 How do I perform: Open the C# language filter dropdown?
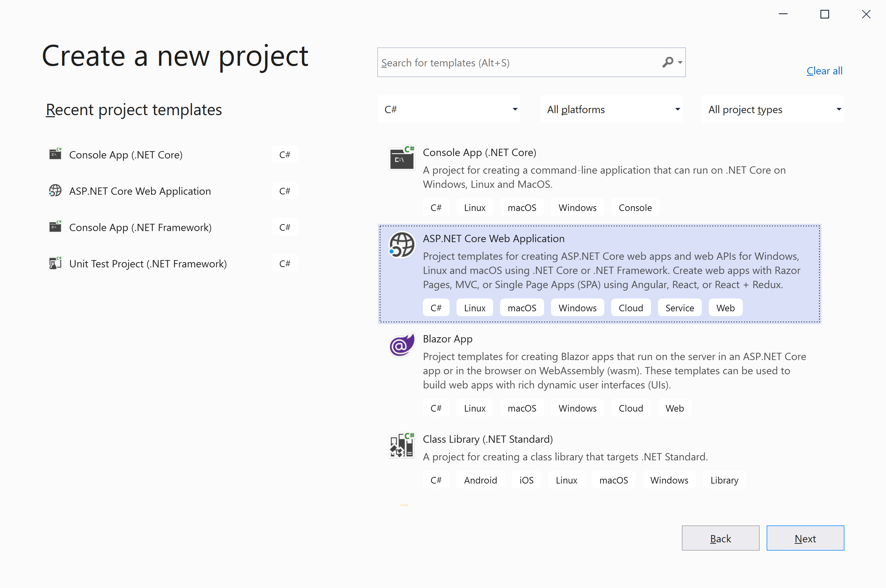(x=449, y=109)
